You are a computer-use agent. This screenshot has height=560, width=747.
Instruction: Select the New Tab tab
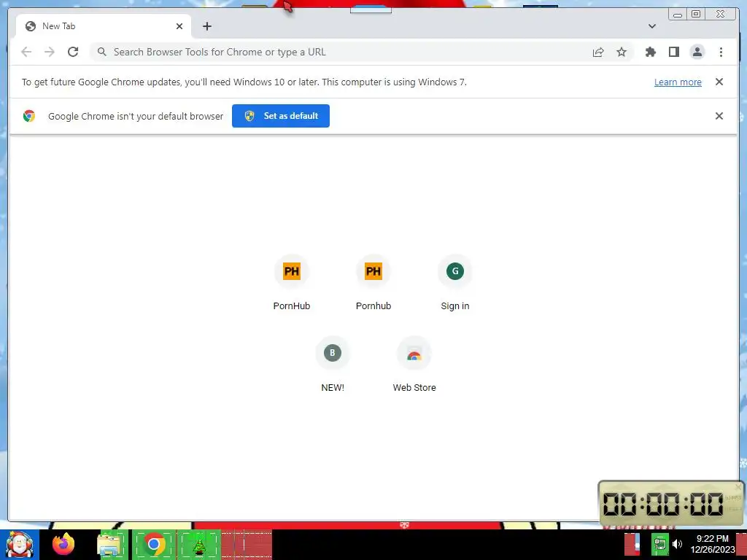click(x=104, y=26)
